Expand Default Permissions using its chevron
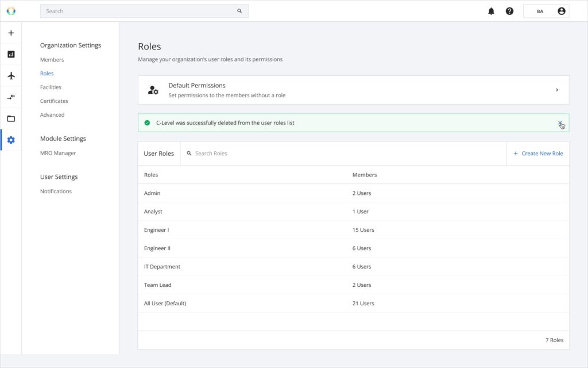The width and height of the screenshot is (588, 368). [x=556, y=90]
